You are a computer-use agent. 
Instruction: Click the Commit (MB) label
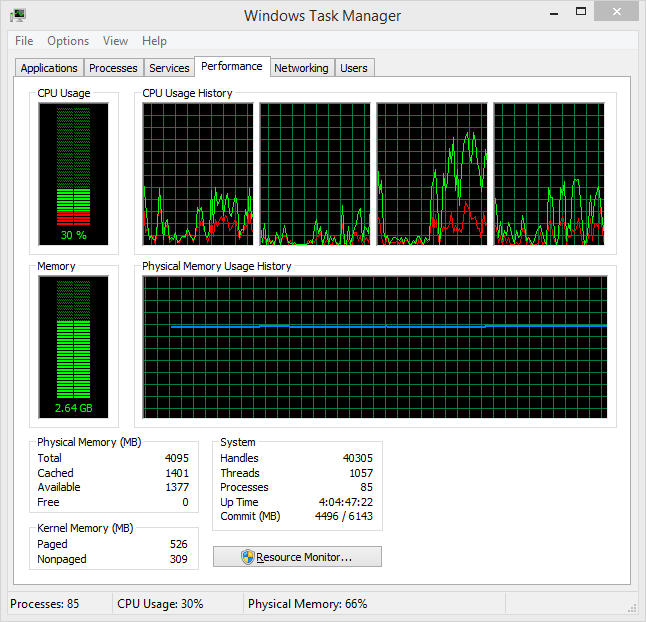[250, 516]
